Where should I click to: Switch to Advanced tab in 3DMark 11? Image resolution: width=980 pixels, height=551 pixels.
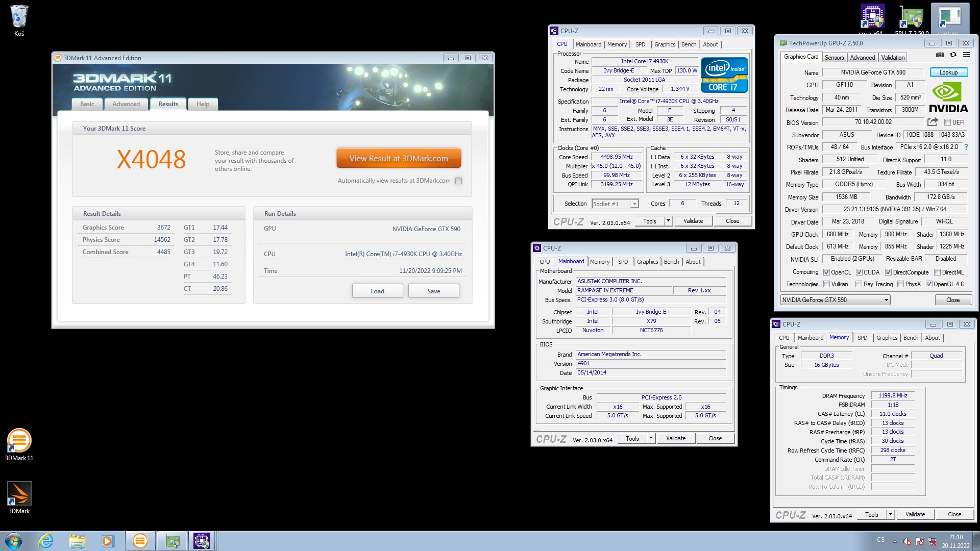pyautogui.click(x=126, y=104)
